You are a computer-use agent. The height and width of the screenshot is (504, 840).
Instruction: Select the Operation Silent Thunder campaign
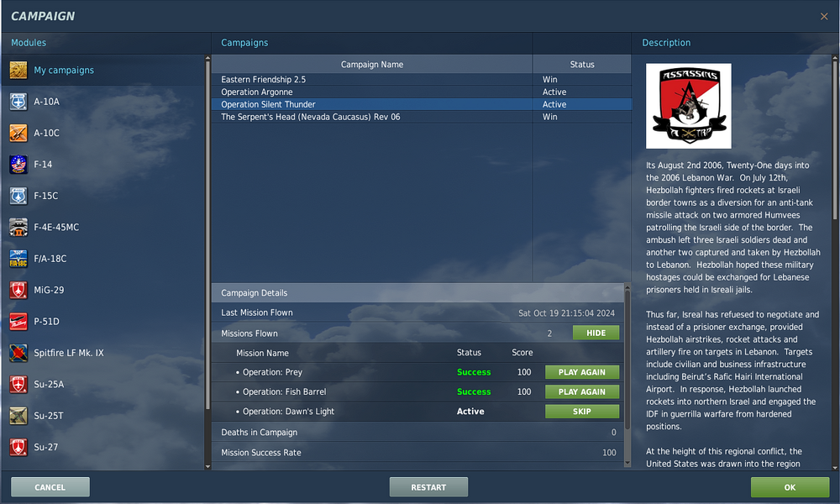422,104
